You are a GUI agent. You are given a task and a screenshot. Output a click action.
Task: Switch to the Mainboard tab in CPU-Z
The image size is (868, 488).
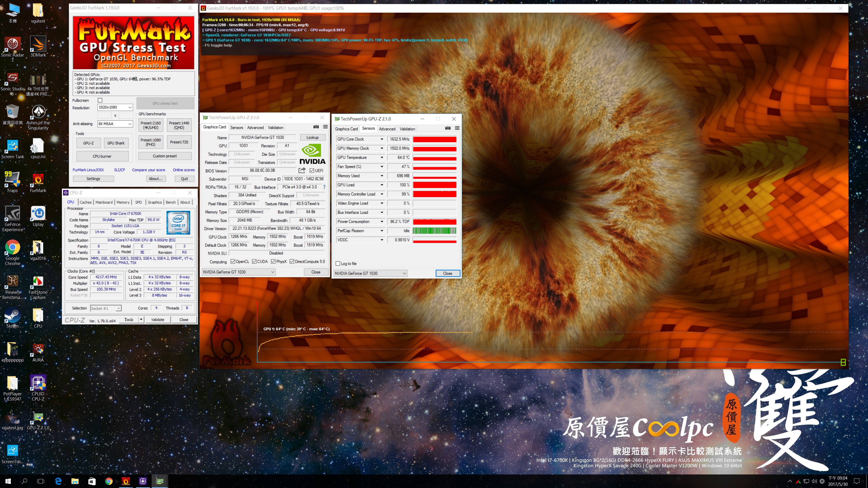point(104,202)
